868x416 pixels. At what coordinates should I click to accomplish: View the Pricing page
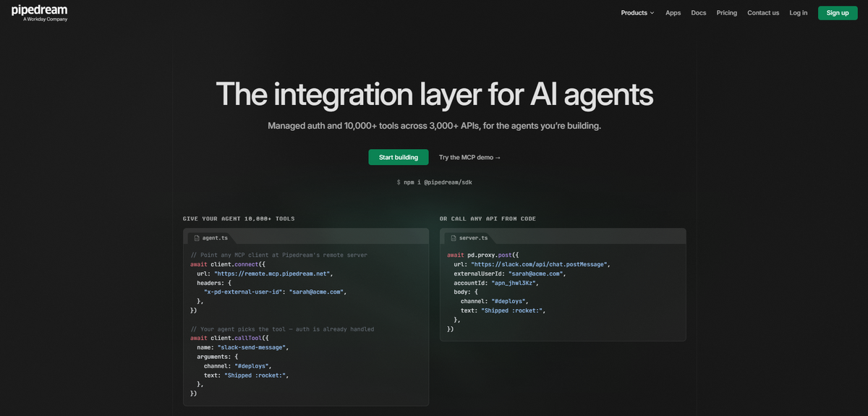click(x=727, y=13)
